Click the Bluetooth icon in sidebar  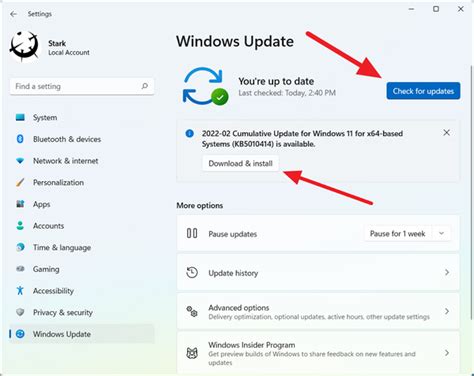click(20, 139)
